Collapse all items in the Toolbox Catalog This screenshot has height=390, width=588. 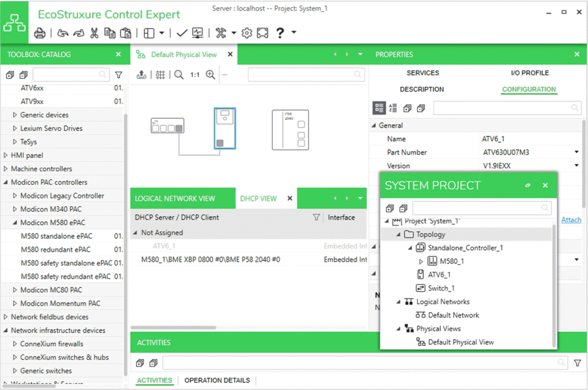tap(24, 75)
